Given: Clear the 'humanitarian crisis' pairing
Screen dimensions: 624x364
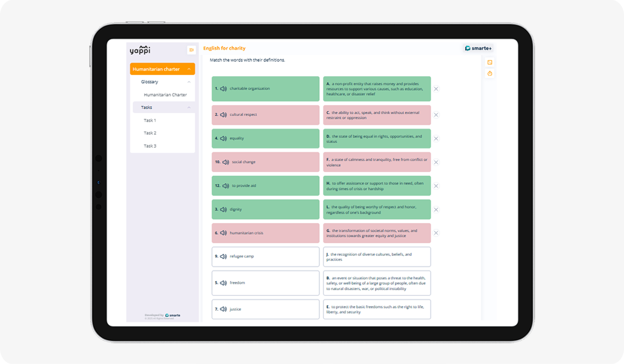Looking at the screenshot, I should pyautogui.click(x=436, y=233).
